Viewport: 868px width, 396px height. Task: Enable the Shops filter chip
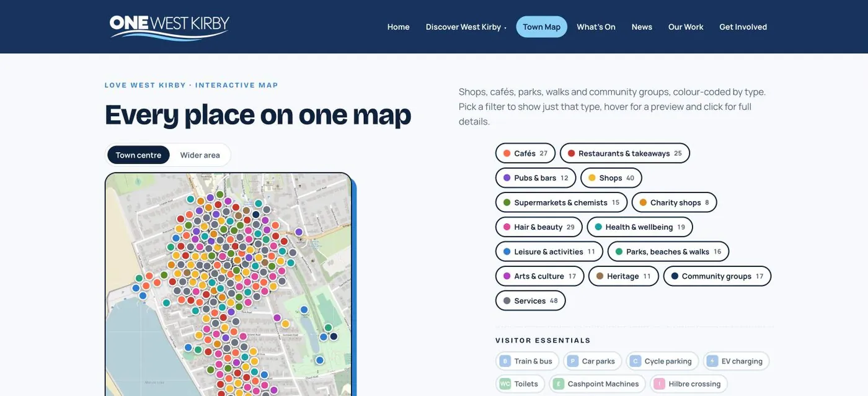coord(611,178)
